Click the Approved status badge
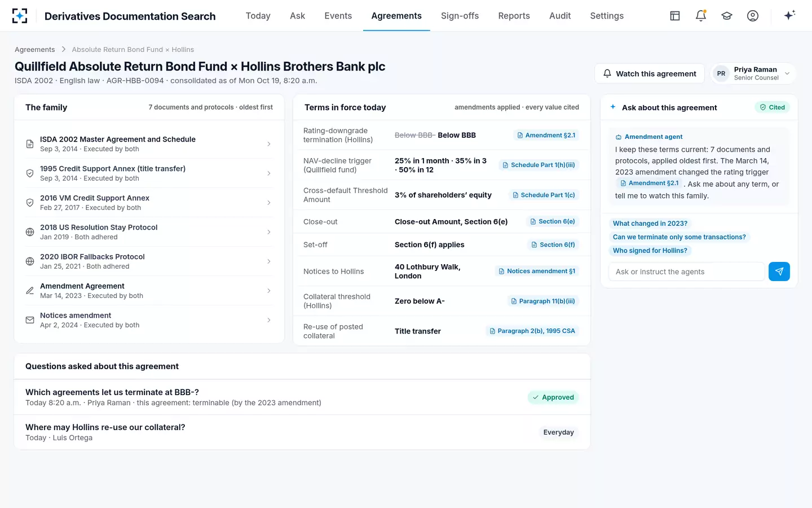The image size is (812, 508). [x=553, y=397]
